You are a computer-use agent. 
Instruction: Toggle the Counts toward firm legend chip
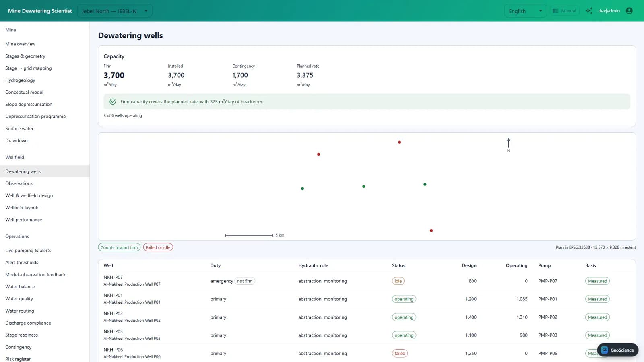coord(119,247)
